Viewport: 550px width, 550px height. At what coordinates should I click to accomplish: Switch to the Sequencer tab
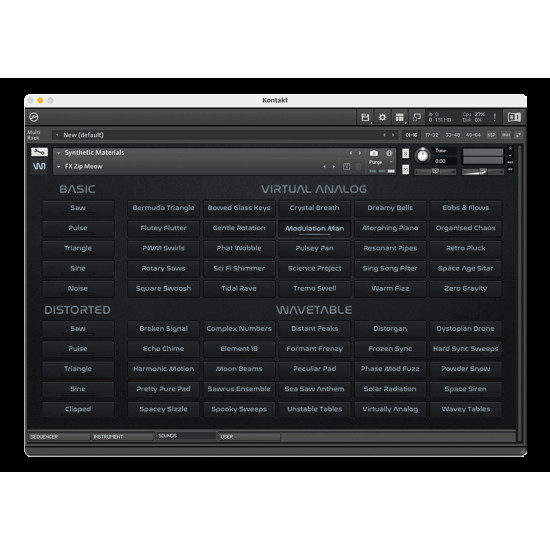point(58,437)
